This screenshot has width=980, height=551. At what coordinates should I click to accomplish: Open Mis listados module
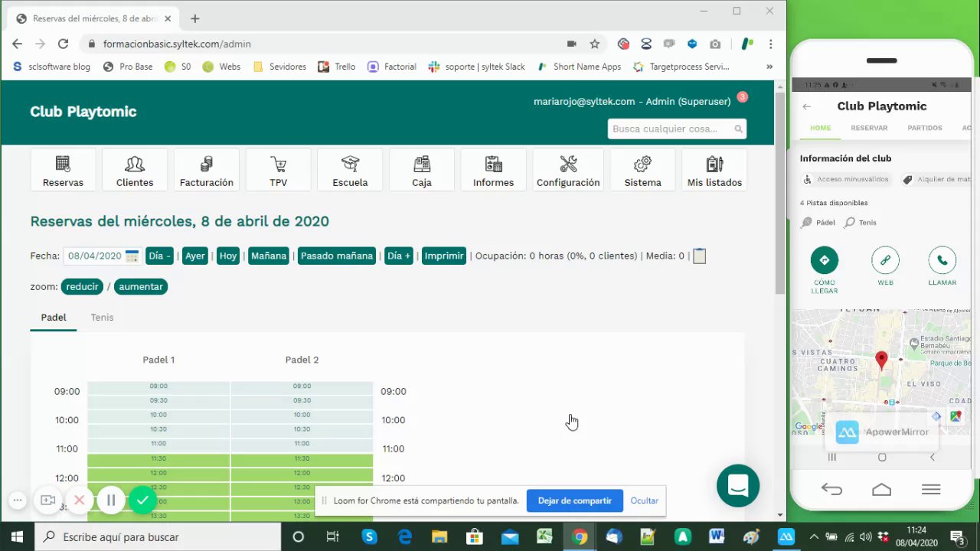click(714, 169)
